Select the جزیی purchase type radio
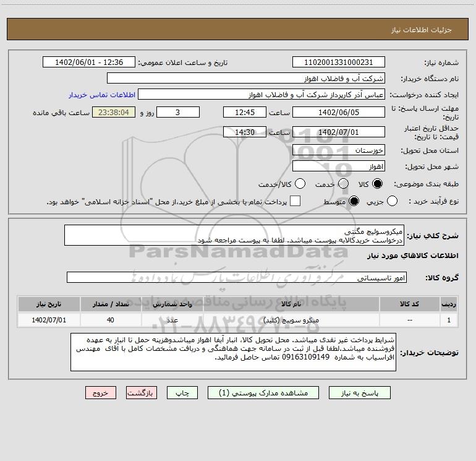This screenshot has height=461, width=476. pos(392,201)
